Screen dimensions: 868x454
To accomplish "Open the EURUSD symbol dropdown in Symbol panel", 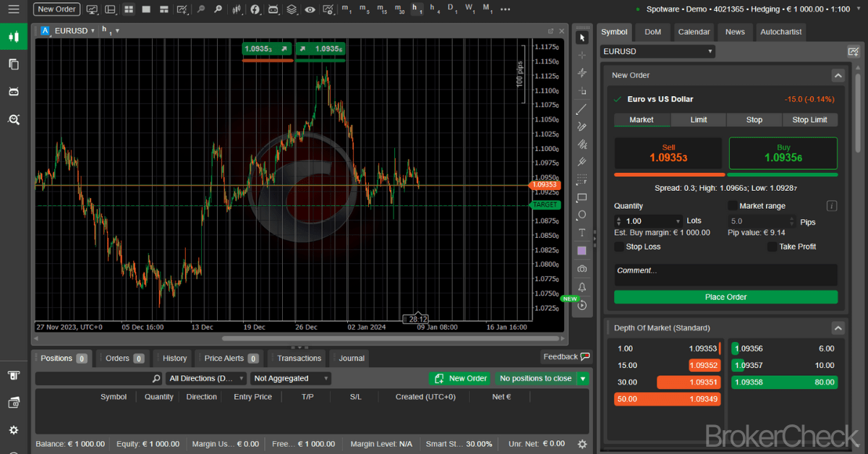I will tap(658, 51).
